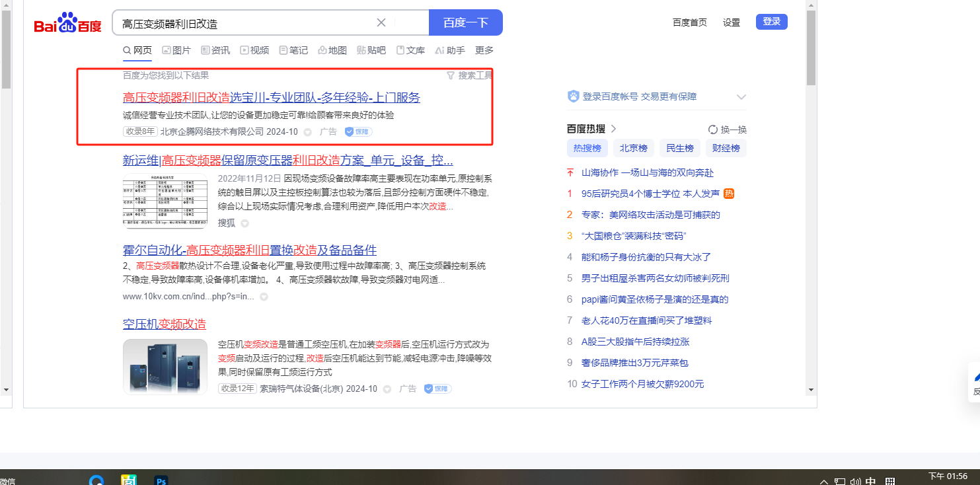Screen dimensions: 980x485
Task: Click the search input field
Action: pyautogui.click(x=245, y=24)
